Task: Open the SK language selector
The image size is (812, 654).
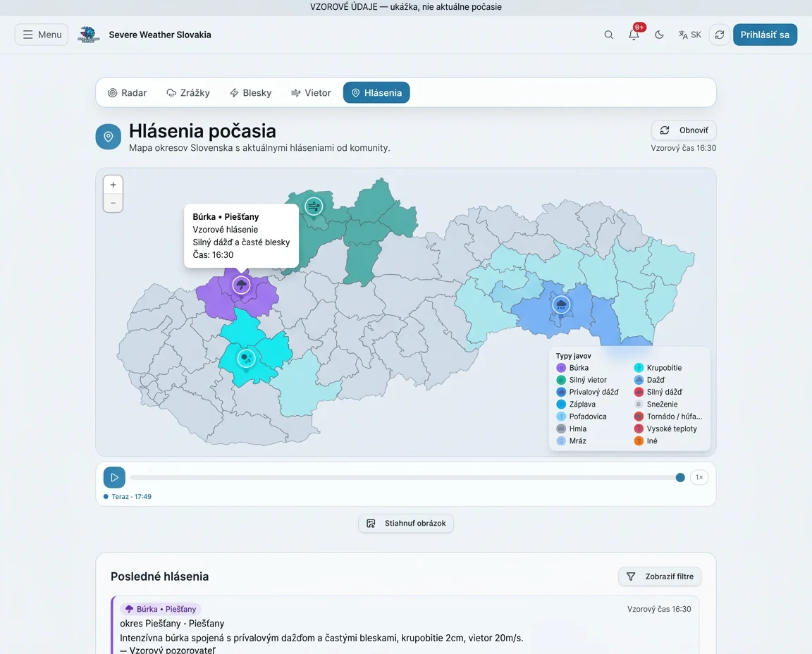Action: point(690,35)
